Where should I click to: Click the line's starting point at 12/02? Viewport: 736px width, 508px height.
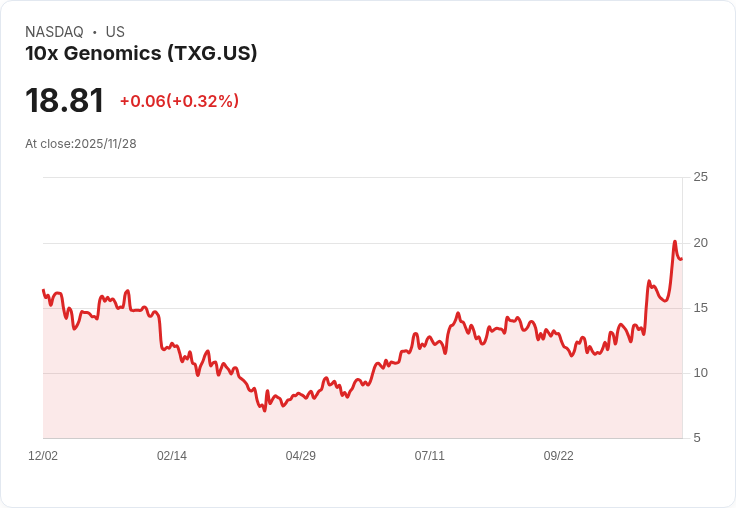(44, 290)
